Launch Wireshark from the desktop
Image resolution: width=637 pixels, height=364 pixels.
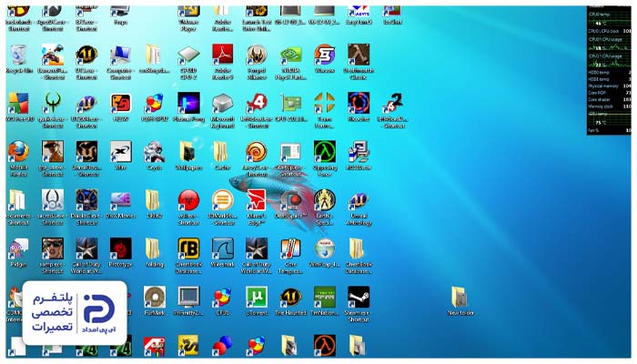[x=223, y=248]
